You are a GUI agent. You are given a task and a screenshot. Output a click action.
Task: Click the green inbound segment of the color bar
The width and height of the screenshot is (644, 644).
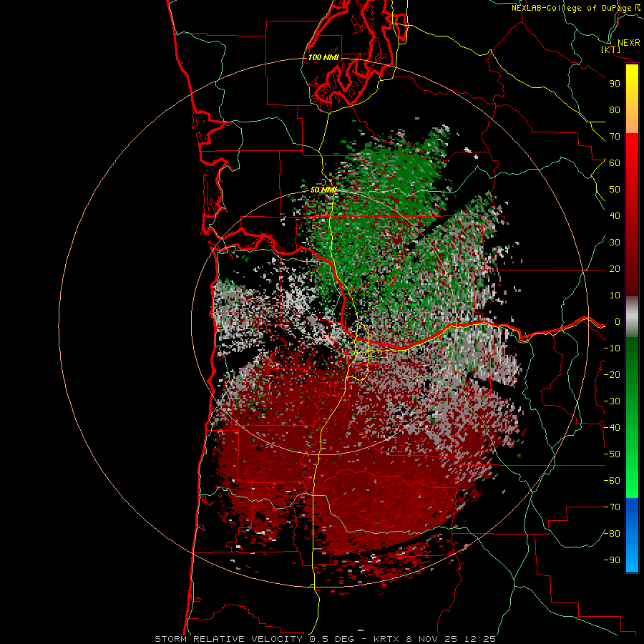click(x=632, y=418)
